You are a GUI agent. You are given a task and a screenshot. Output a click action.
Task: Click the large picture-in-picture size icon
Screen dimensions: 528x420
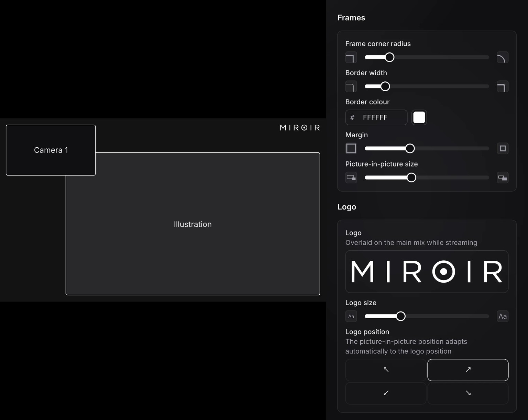pos(503,178)
